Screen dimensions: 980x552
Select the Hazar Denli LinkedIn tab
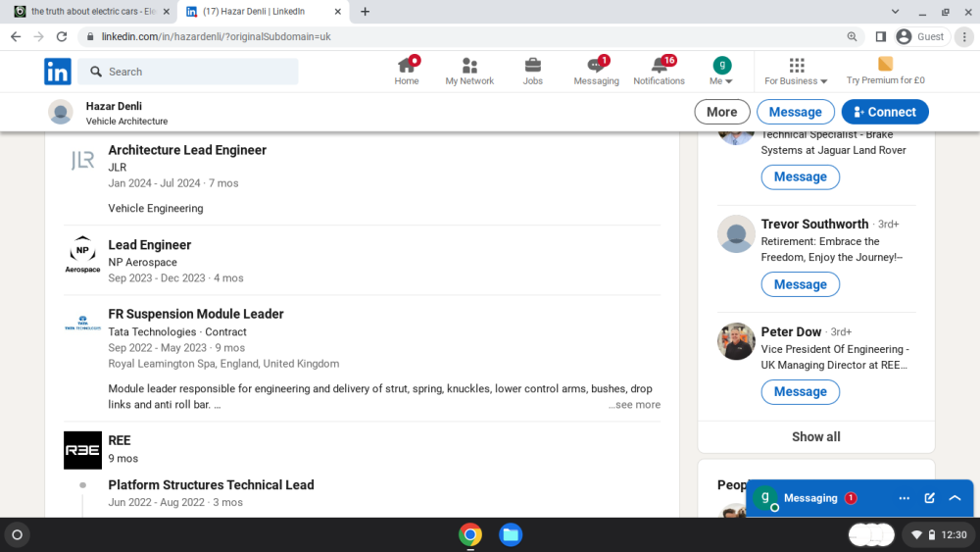point(263,11)
